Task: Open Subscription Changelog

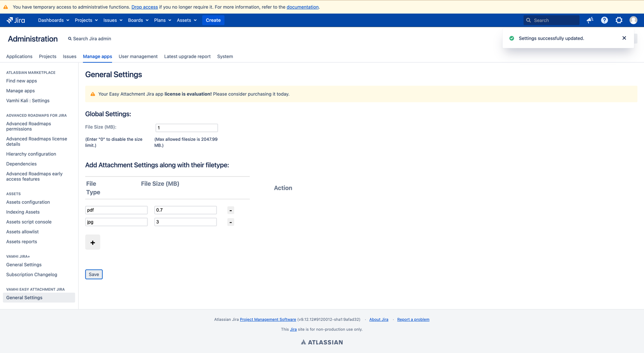Action: pos(32,275)
